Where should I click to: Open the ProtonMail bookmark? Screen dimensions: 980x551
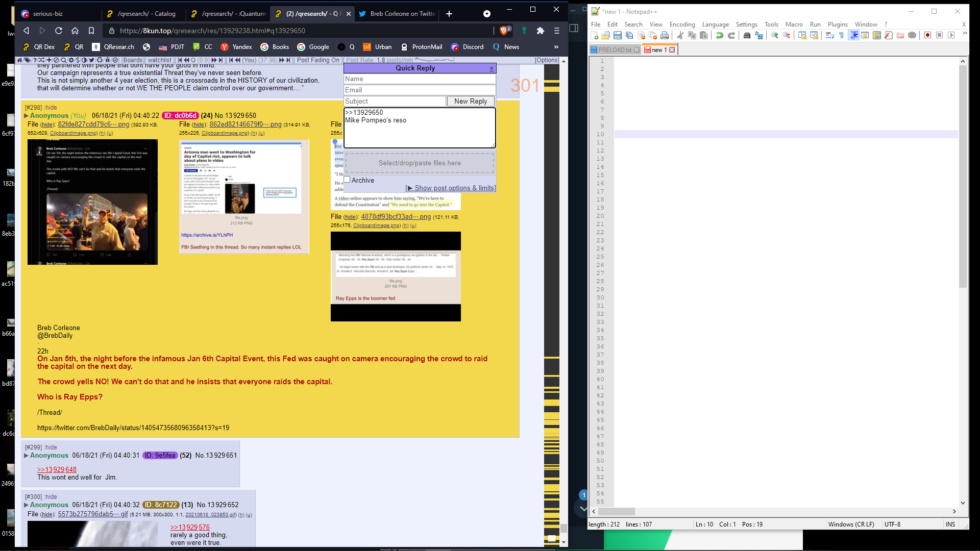point(421,47)
